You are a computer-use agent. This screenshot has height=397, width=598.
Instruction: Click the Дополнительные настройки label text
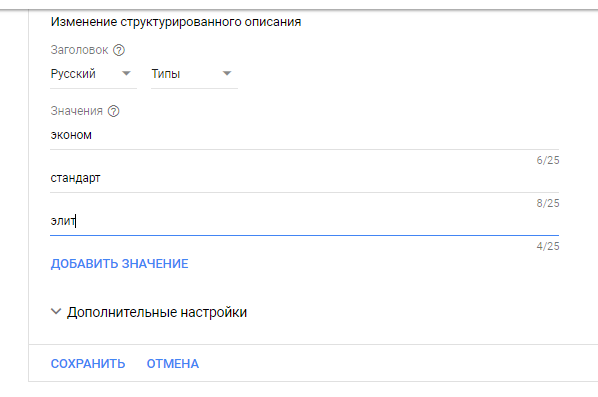click(x=157, y=312)
